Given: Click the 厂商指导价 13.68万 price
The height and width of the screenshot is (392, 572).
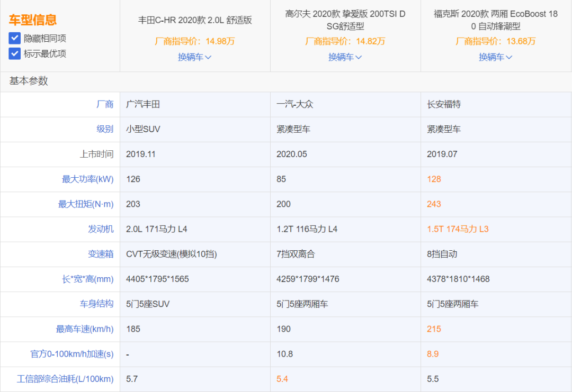Looking at the screenshot, I should tap(495, 41).
